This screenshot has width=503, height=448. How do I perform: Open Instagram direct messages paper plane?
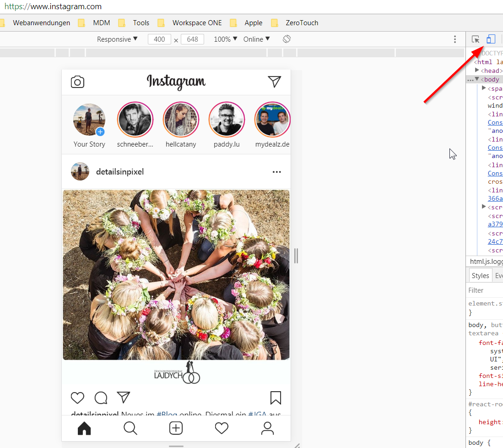point(275,82)
